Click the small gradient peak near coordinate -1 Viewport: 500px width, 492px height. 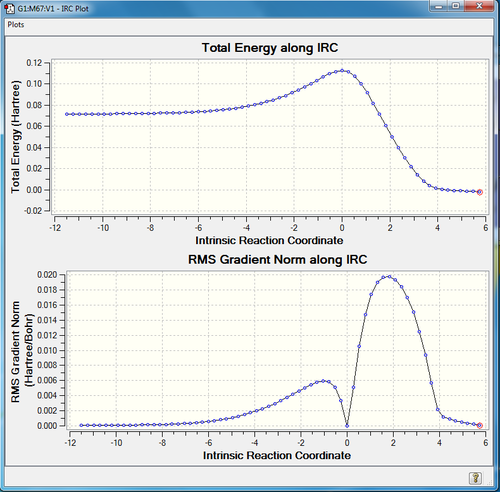pyautogui.click(x=323, y=381)
